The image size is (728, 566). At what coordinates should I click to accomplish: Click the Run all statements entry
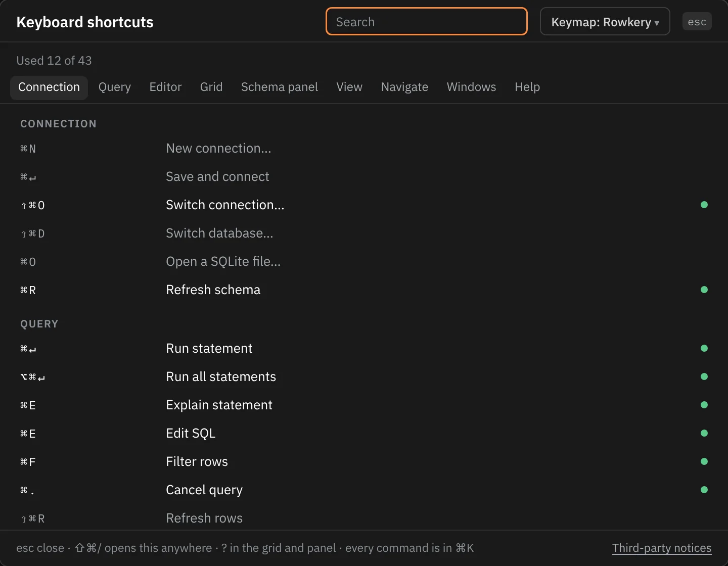(364, 377)
